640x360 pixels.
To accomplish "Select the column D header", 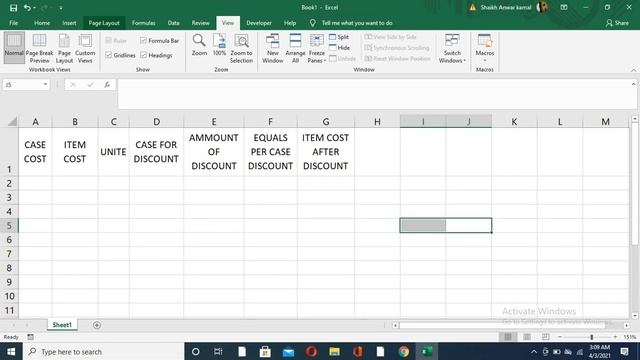I will click(156, 122).
